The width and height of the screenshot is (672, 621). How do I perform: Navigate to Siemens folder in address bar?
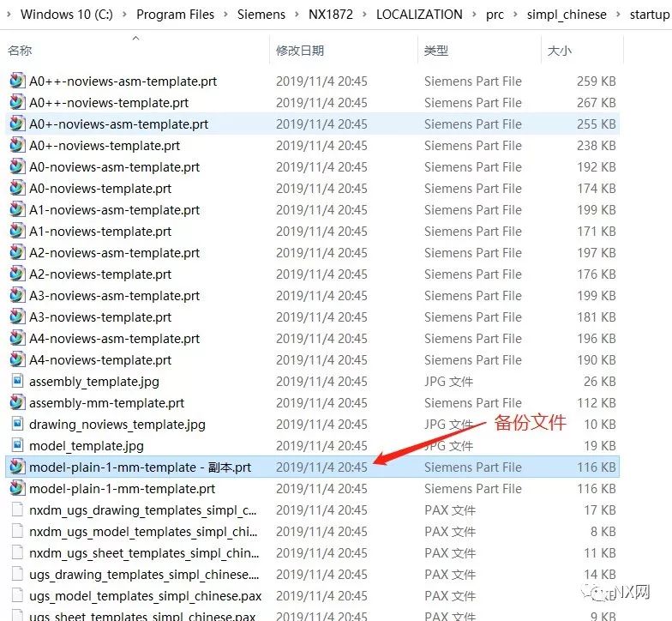click(x=261, y=14)
